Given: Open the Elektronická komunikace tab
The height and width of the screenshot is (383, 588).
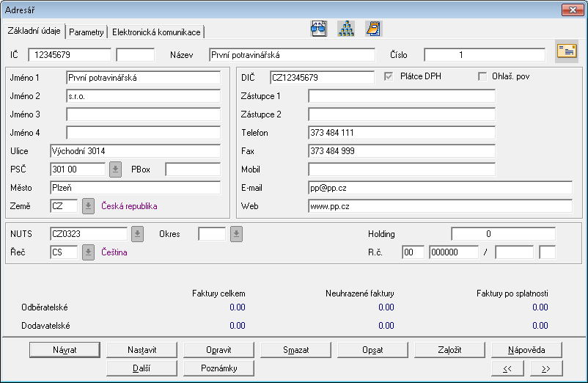Looking at the screenshot, I should [x=155, y=32].
